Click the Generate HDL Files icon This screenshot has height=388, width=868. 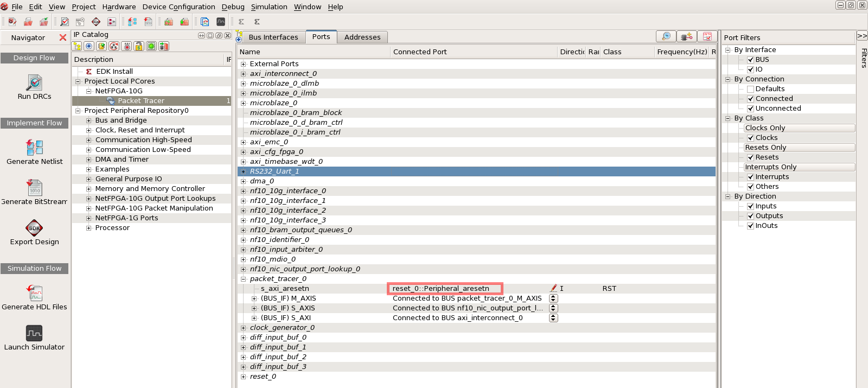[x=34, y=293]
